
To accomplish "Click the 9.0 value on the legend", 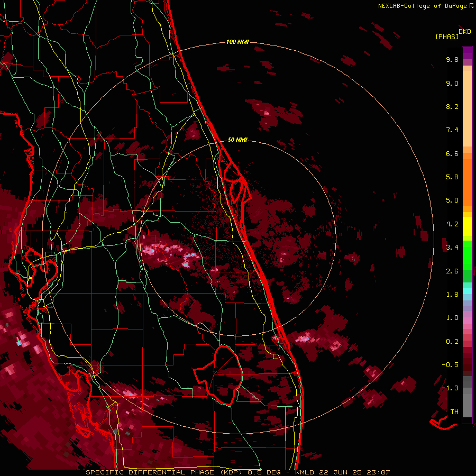I will [x=452, y=83].
